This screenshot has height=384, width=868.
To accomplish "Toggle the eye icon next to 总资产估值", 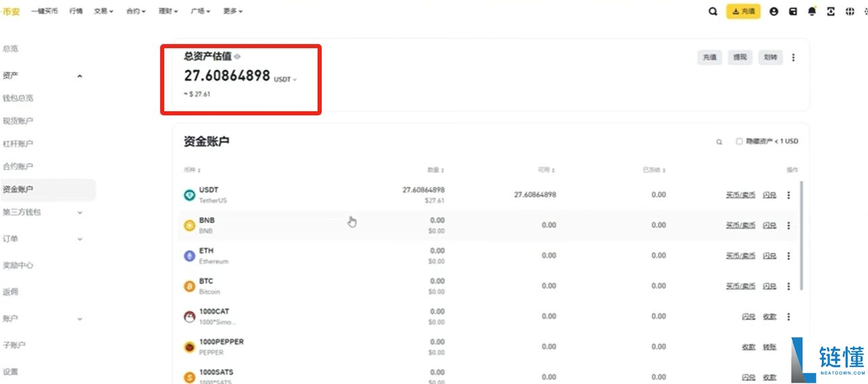I will (x=238, y=56).
